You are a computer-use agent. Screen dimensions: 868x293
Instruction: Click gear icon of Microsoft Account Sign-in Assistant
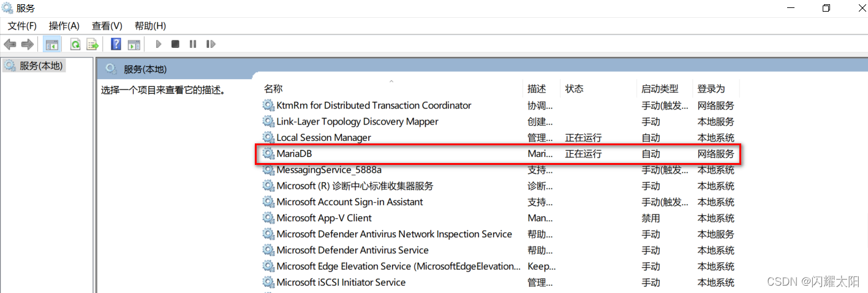[268, 202]
